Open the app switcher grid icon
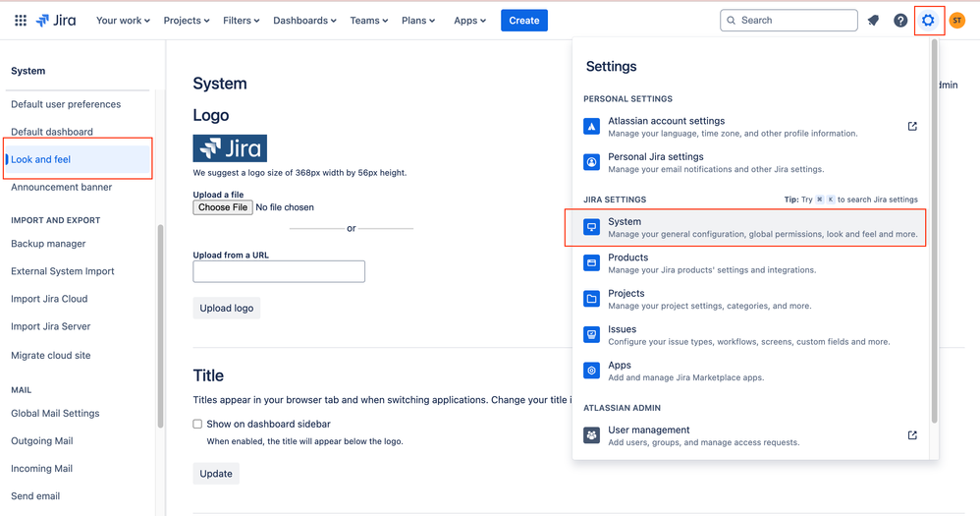 pos(21,20)
